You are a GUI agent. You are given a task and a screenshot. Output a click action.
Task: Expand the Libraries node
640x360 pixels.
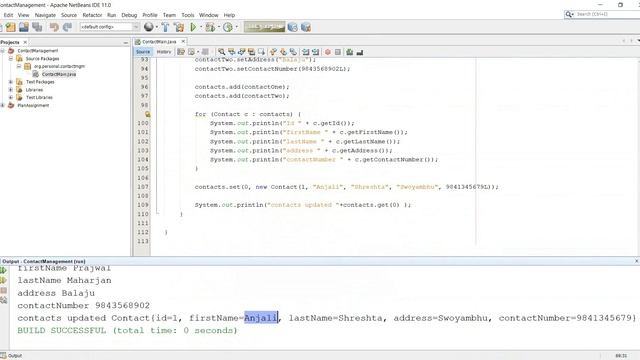(11, 89)
